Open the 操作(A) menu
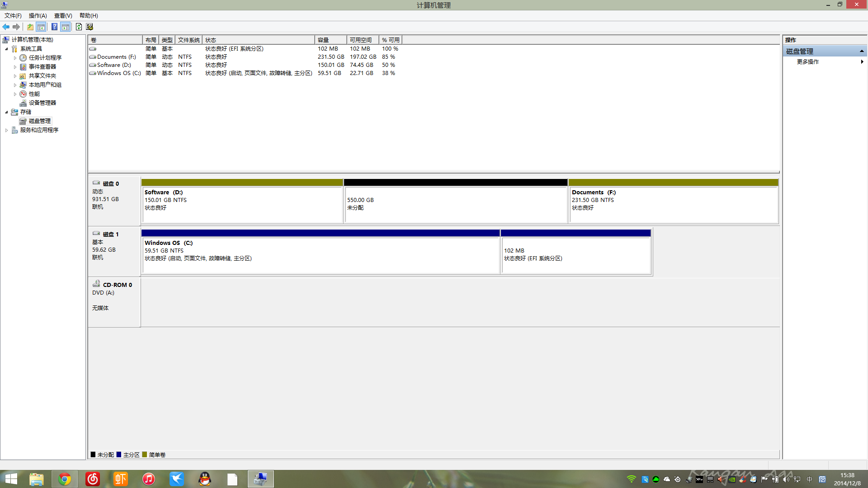This screenshot has height=488, width=868. [38, 16]
